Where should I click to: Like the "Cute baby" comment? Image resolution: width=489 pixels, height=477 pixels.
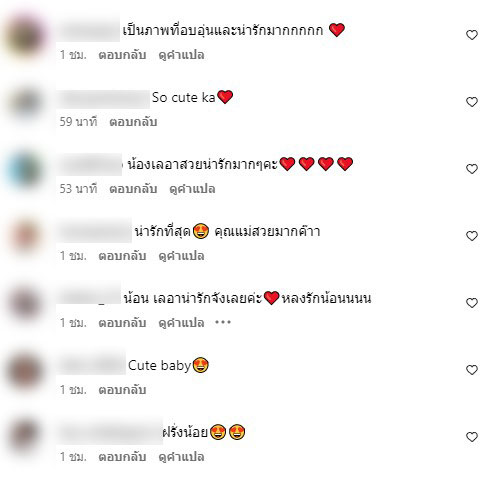click(x=472, y=370)
